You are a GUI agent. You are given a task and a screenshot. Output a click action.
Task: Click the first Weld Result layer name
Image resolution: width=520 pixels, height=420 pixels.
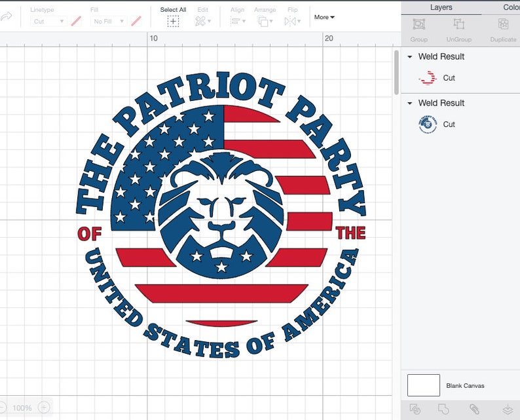click(x=441, y=57)
